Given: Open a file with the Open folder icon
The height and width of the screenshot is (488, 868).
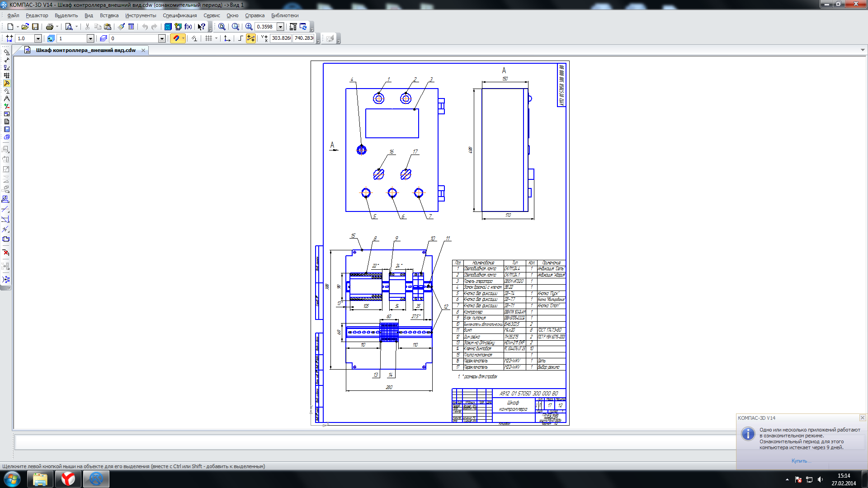Looking at the screenshot, I should click(x=25, y=27).
